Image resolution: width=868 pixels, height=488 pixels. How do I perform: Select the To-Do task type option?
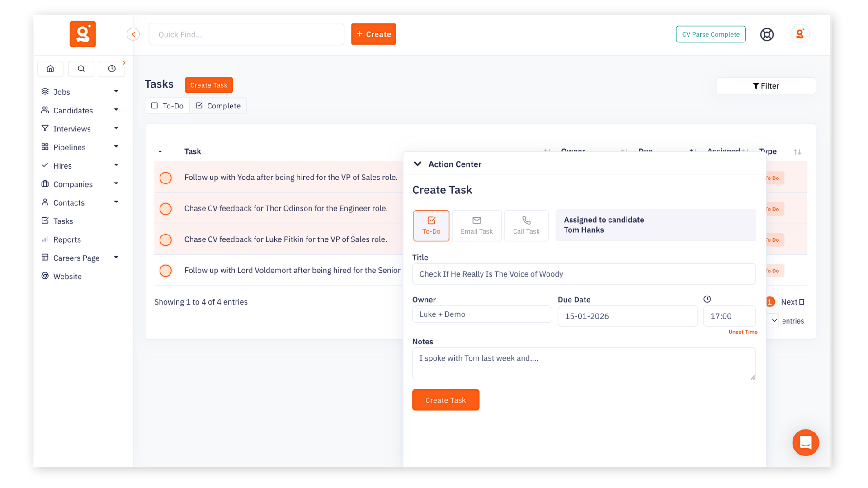[431, 225]
